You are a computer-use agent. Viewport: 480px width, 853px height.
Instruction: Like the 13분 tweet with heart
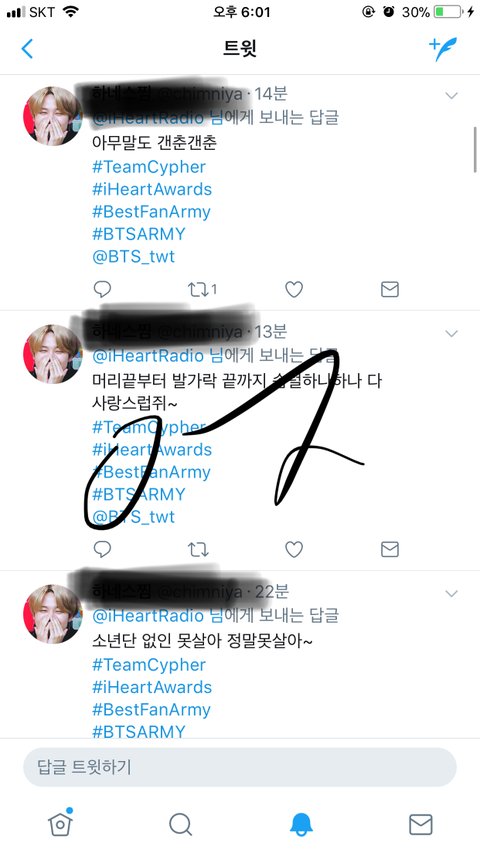(294, 549)
